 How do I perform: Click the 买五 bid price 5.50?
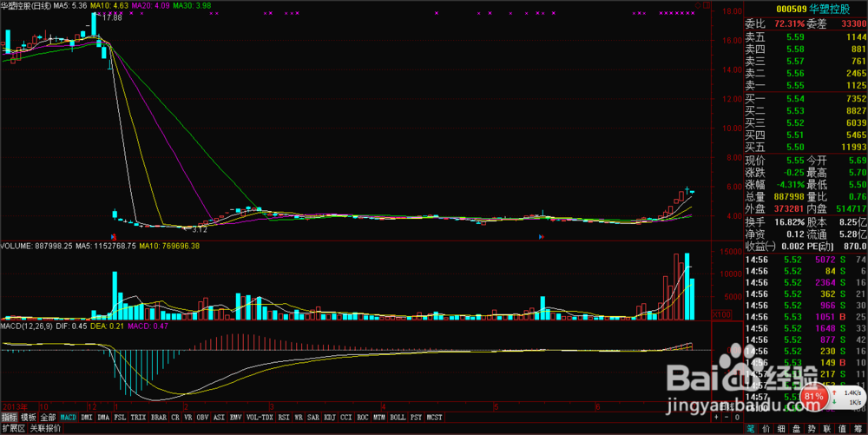coord(795,148)
